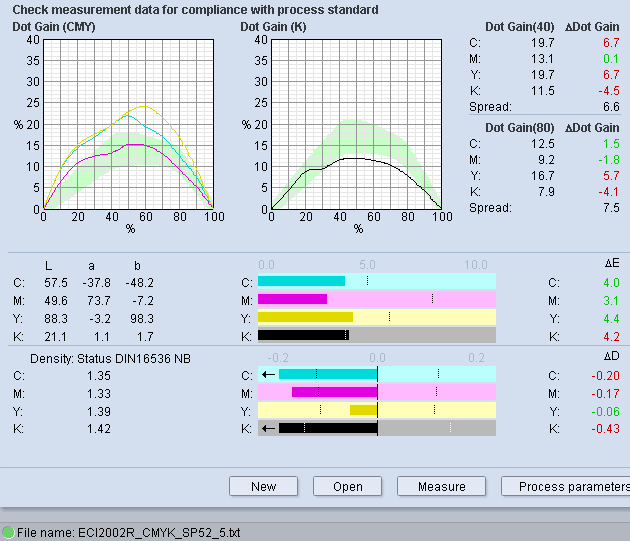
Task: Click cyan Dot Gain(40) value 19.7
Action: [542, 43]
